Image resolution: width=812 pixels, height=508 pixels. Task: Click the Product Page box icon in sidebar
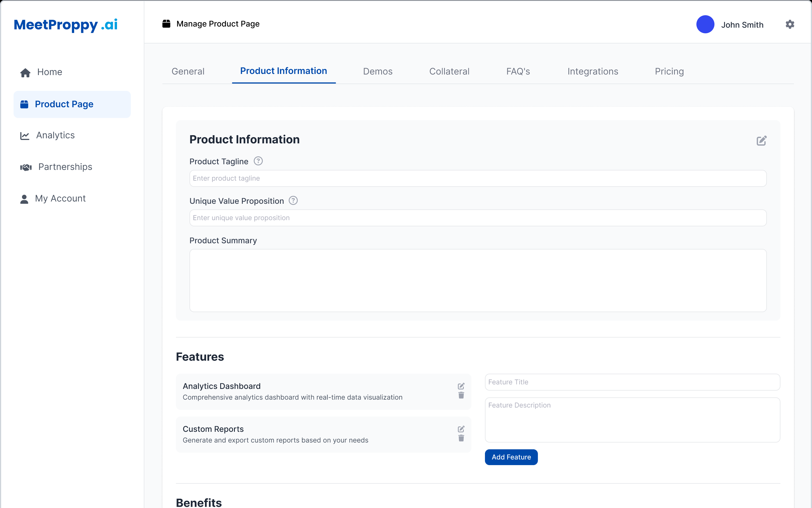point(24,104)
